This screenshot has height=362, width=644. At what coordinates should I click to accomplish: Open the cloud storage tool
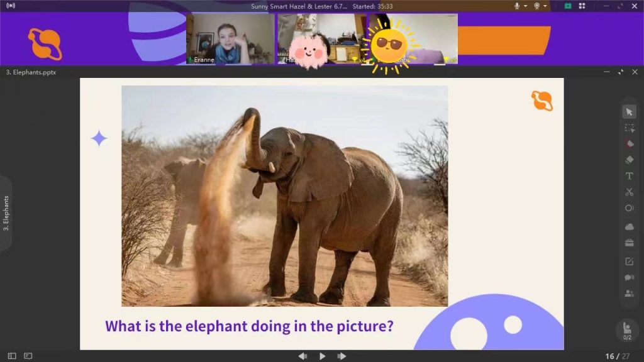pos(629,226)
